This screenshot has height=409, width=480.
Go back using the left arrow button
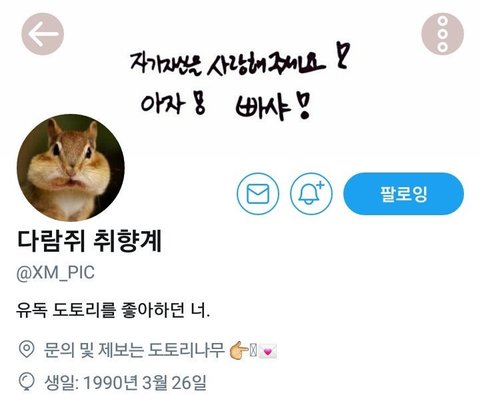(x=43, y=34)
